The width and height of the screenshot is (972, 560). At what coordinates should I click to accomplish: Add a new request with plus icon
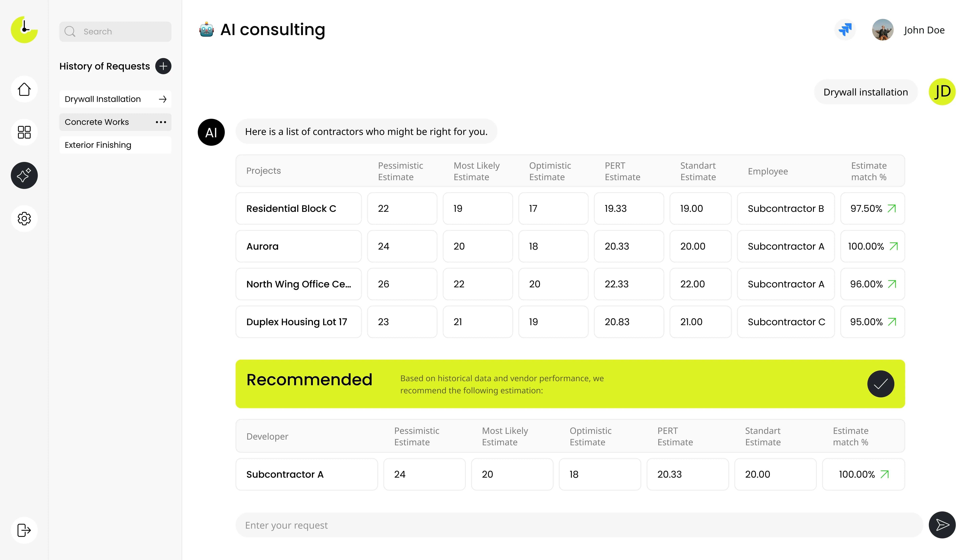coord(163,66)
